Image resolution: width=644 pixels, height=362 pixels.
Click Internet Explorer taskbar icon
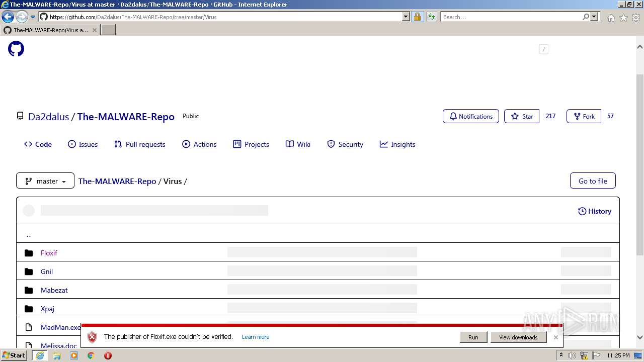40,355
